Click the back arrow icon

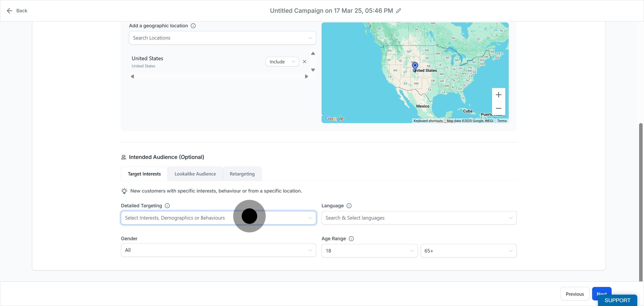[9, 11]
